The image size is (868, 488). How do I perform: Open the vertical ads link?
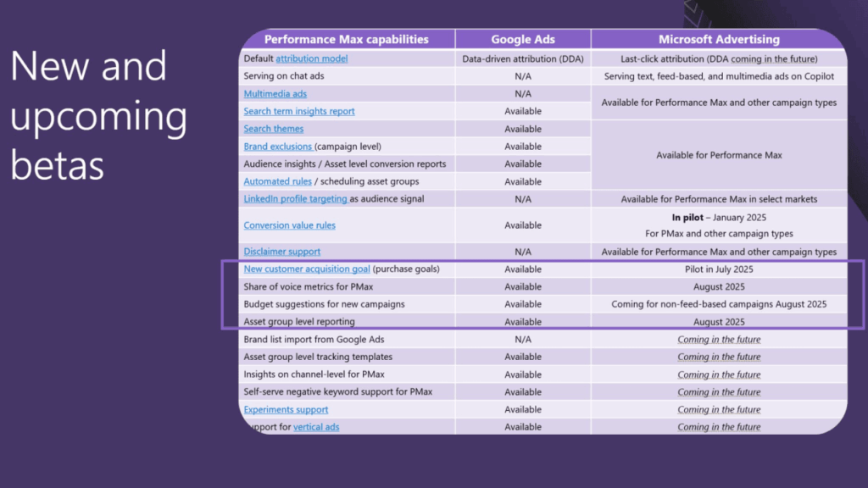tap(316, 427)
